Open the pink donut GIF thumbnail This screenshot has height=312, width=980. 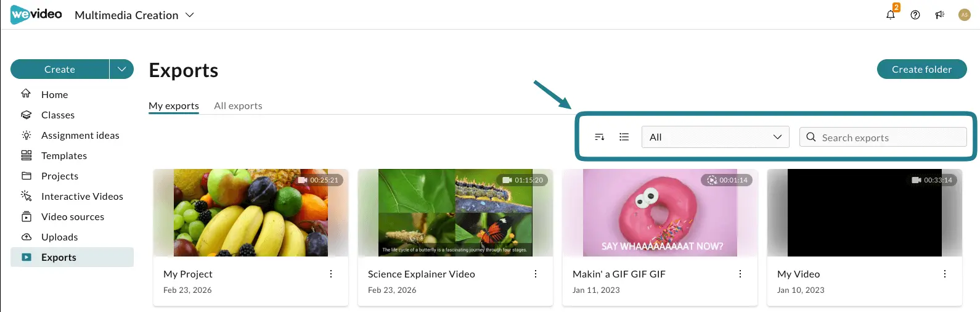tap(660, 213)
